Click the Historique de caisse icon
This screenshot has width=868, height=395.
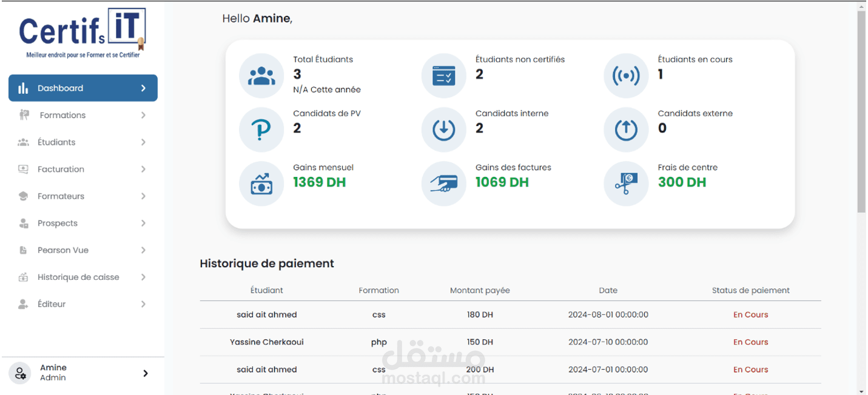click(23, 277)
